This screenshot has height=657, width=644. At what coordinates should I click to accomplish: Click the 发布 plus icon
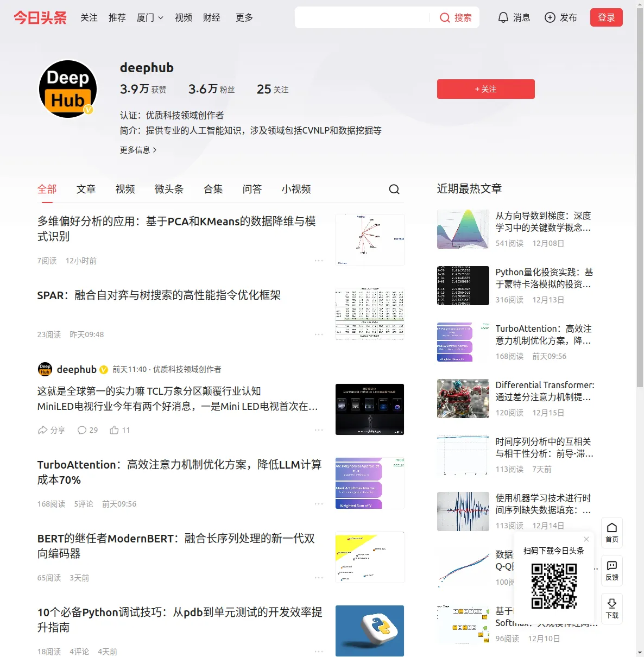pyautogui.click(x=550, y=18)
